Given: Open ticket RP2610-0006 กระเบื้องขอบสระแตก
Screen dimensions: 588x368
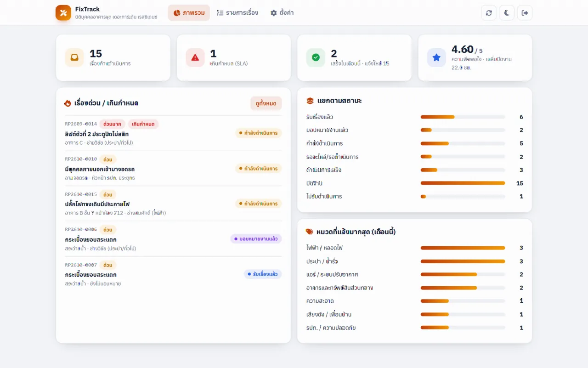Looking at the screenshot, I should tap(173, 239).
